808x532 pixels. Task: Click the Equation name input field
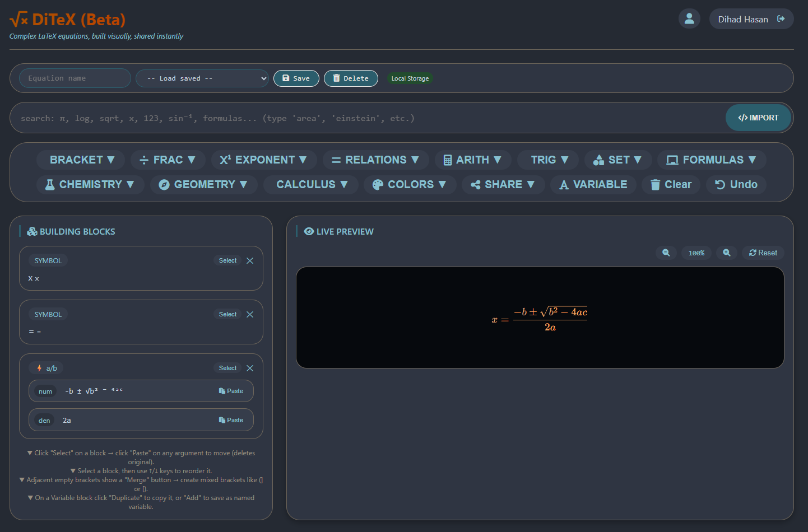pos(75,78)
